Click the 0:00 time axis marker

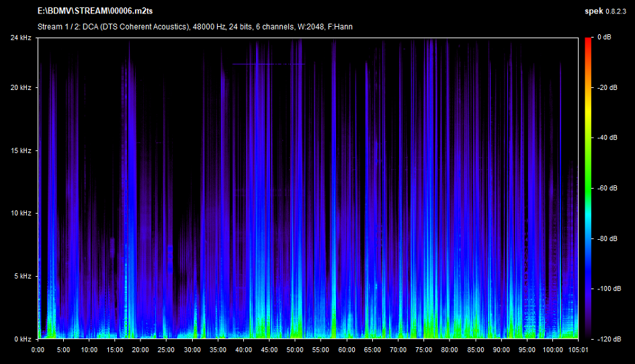click(38, 349)
